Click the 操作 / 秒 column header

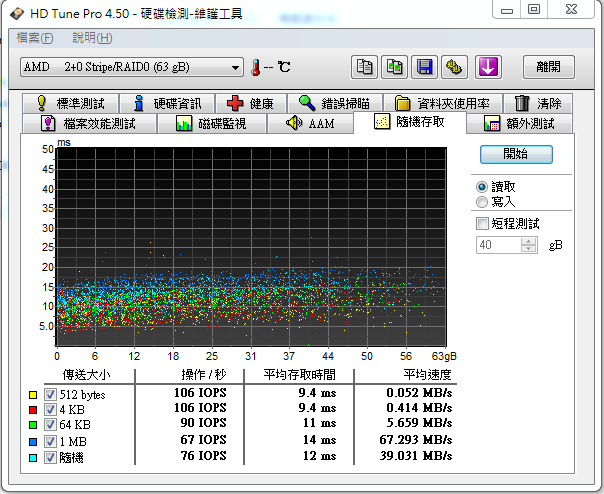click(x=204, y=375)
